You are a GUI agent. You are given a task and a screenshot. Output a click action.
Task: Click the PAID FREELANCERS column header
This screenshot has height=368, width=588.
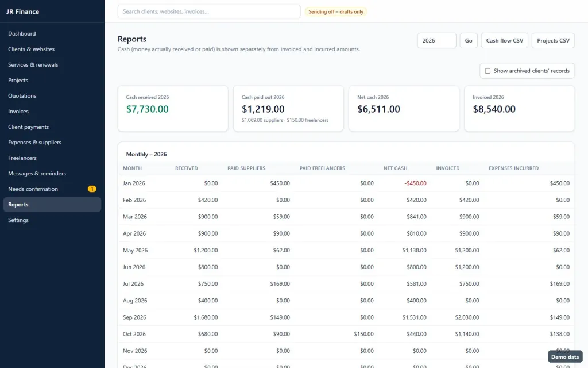pyautogui.click(x=322, y=168)
